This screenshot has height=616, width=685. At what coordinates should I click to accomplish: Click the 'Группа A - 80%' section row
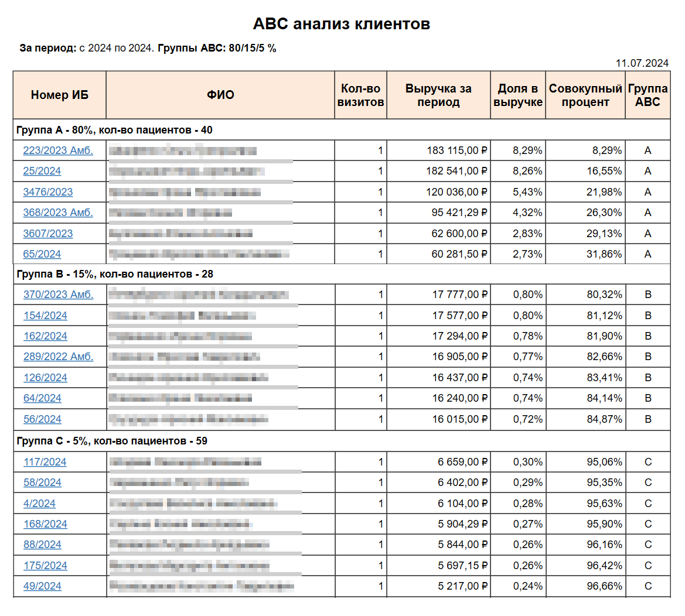[114, 130]
